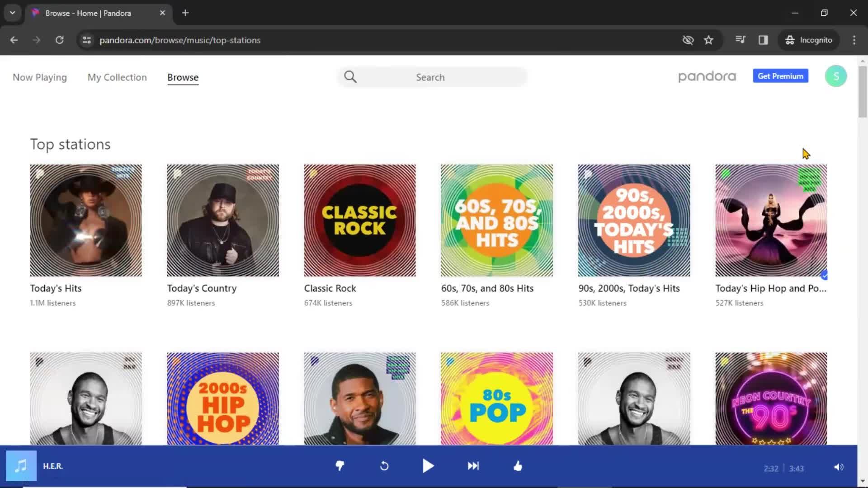This screenshot has width=868, height=488.
Task: Bookmark this page with star icon
Action: 708,40
